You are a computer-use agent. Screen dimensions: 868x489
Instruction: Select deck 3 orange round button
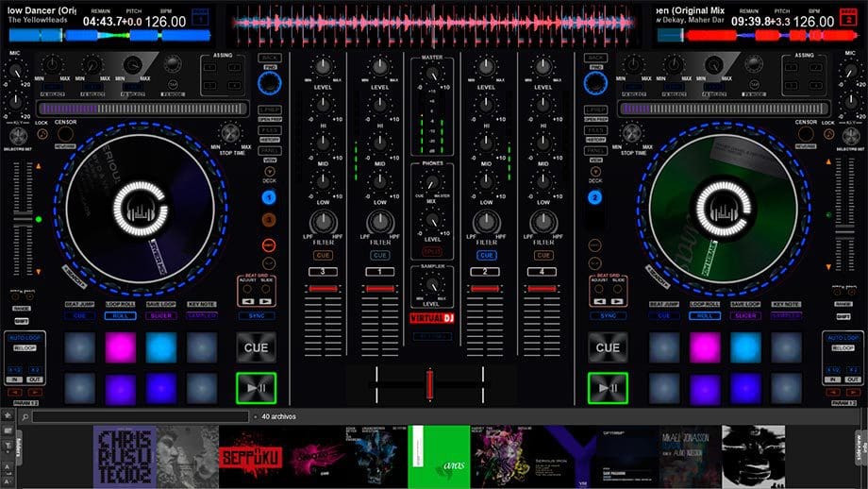tap(269, 220)
